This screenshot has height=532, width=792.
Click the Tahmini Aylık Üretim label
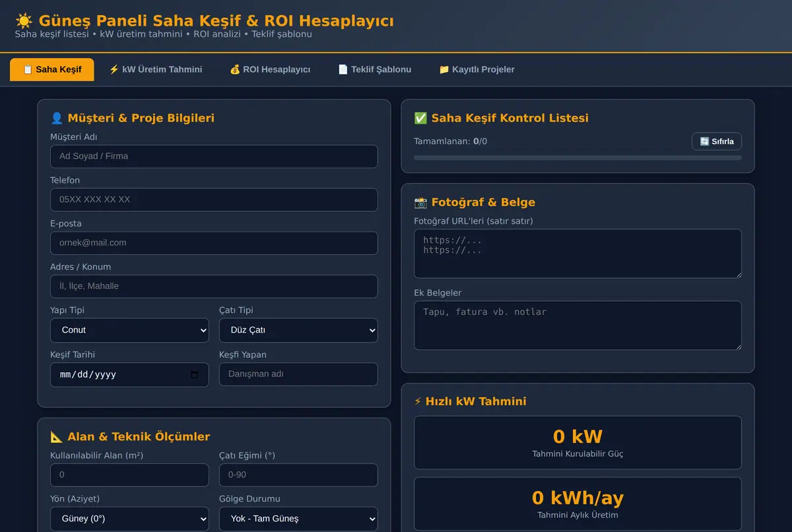pyautogui.click(x=577, y=515)
